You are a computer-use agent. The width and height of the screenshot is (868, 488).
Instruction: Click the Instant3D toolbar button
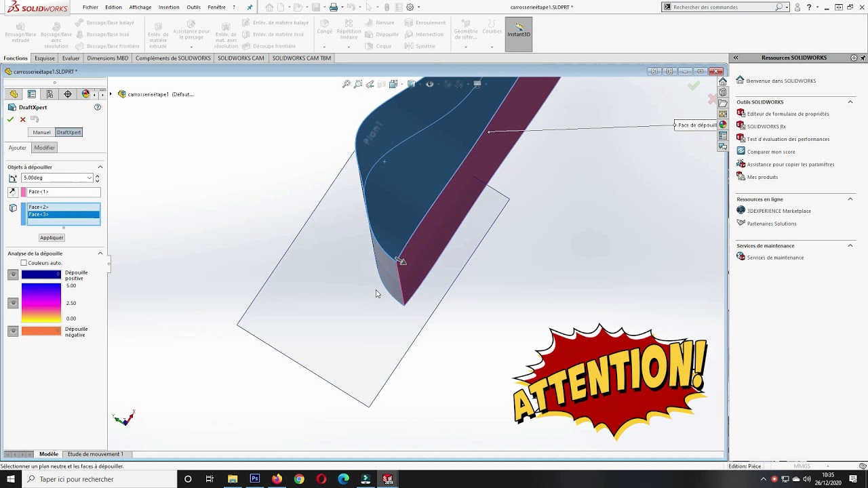coord(519,35)
